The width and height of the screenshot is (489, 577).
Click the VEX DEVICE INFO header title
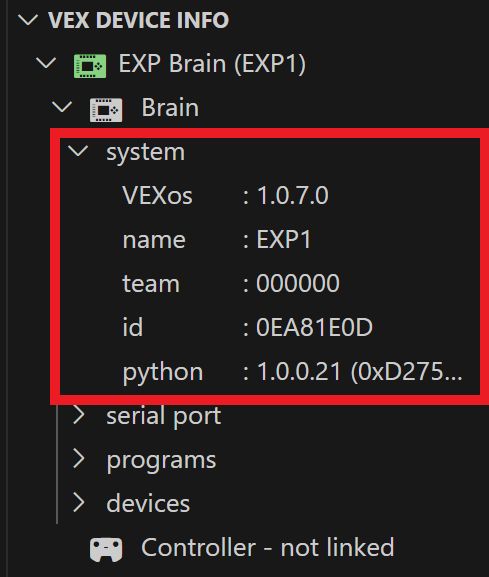click(138, 20)
